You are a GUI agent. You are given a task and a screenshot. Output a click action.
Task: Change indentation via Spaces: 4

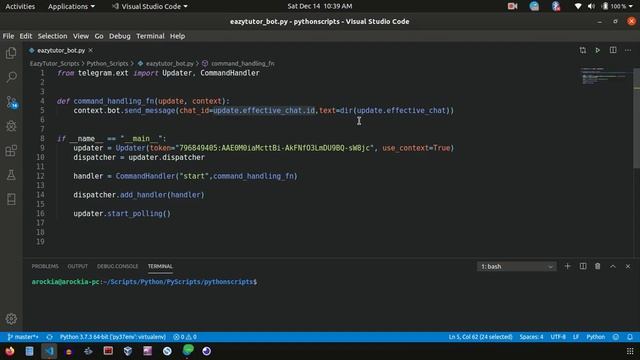pos(531,337)
